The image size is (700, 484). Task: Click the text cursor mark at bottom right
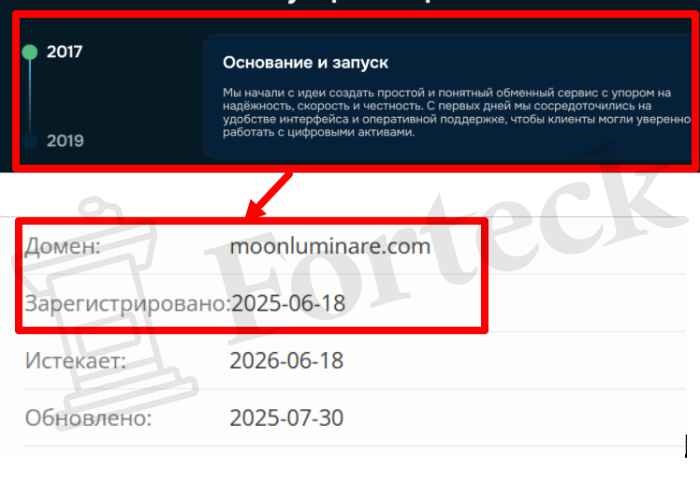tap(686, 446)
